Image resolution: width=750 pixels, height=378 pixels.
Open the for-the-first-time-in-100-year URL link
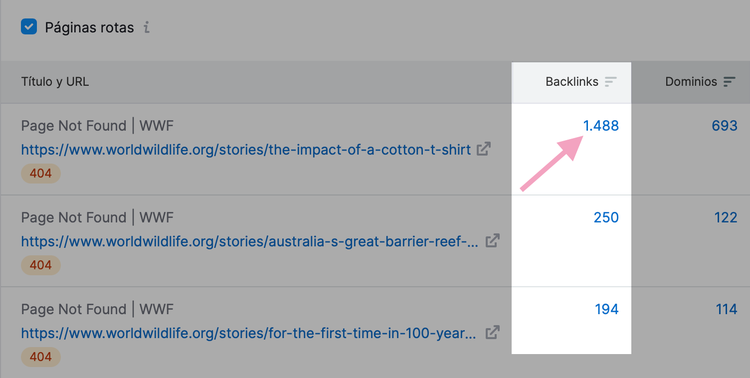248,333
